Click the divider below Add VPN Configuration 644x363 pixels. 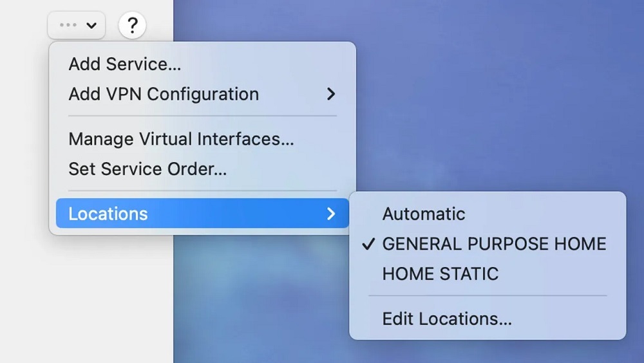[x=202, y=116]
